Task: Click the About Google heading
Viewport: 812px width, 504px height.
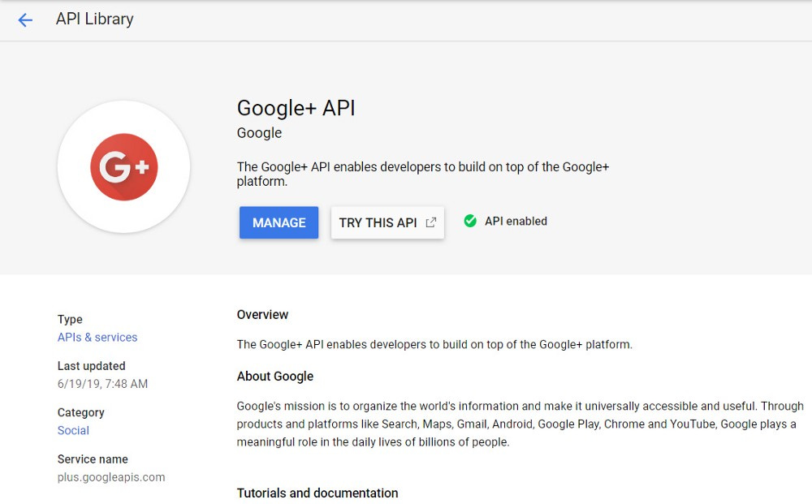Action: 275,377
